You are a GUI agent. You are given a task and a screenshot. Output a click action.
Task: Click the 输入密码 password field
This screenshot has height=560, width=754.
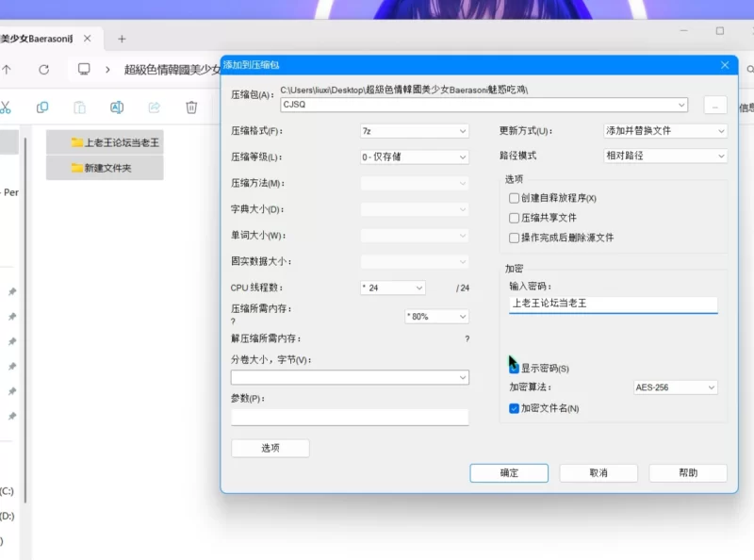pos(614,304)
